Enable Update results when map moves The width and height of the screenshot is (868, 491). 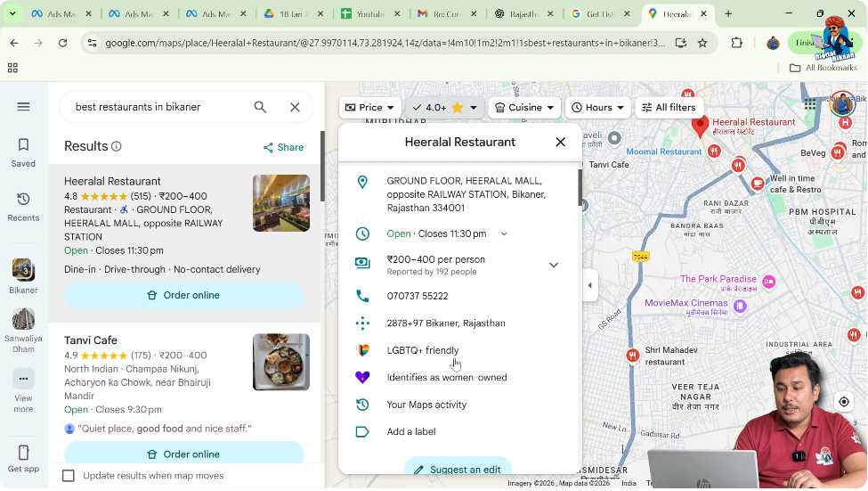click(69, 476)
